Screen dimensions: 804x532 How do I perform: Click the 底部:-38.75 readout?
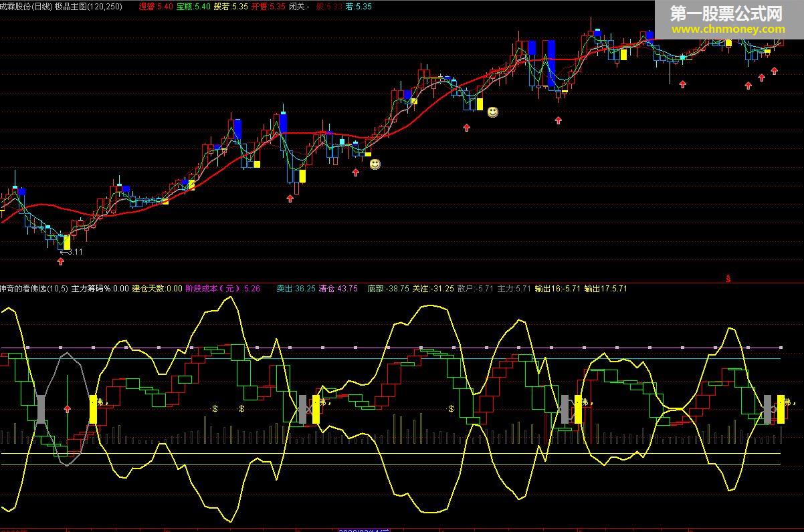[388, 289]
